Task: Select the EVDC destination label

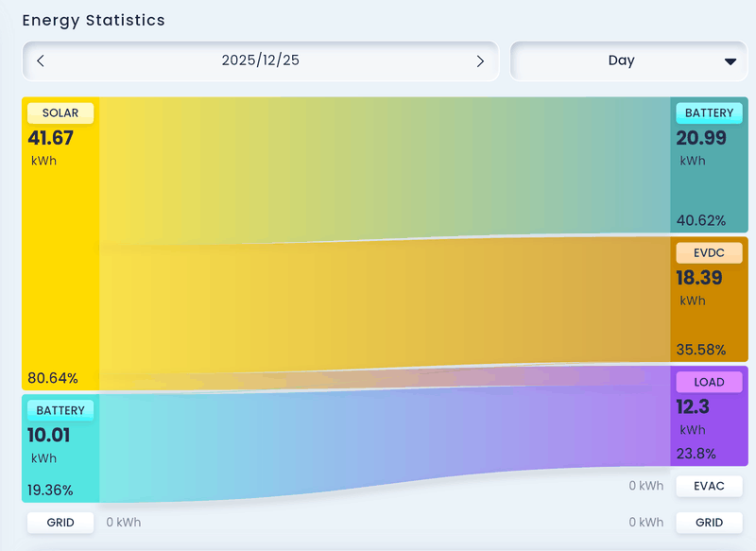Action: 709,252
